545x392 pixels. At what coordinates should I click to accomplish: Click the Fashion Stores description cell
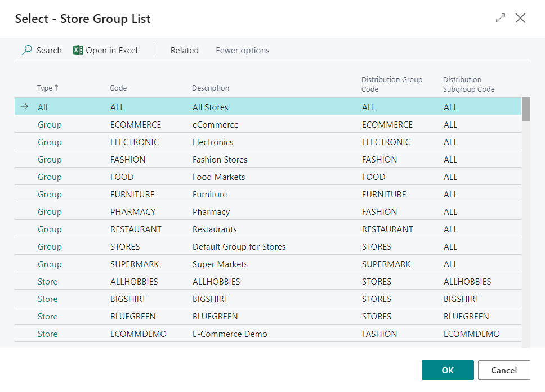220,160
